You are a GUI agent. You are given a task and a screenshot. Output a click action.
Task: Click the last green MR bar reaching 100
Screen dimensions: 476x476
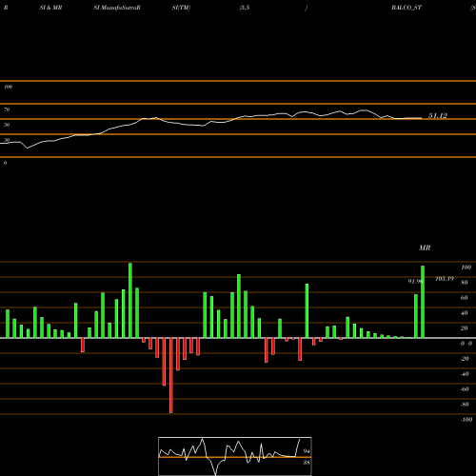pos(423,302)
